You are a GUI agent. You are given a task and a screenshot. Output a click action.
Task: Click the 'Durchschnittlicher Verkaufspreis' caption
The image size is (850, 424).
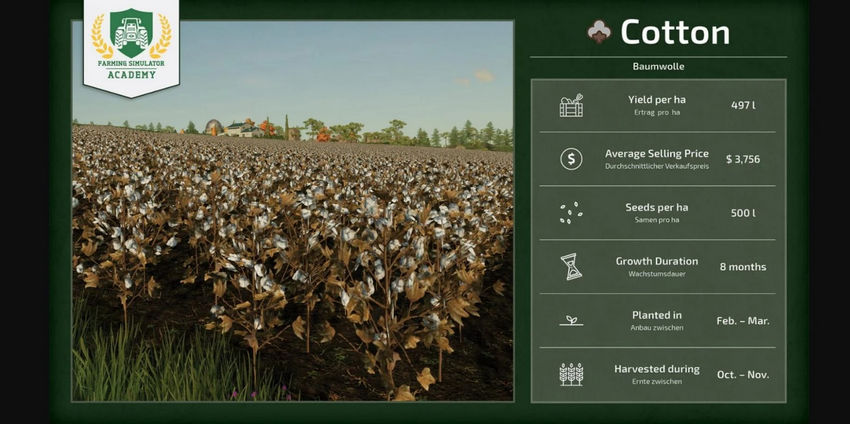coord(656,166)
